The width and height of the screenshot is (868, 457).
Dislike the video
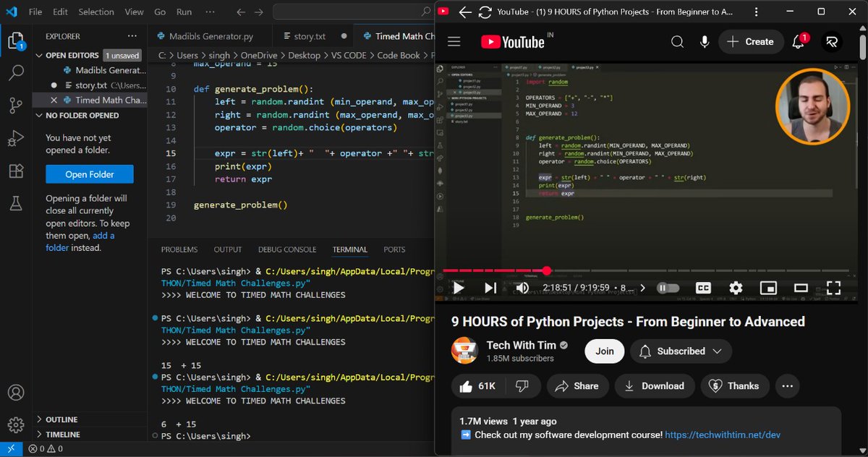[x=522, y=386]
